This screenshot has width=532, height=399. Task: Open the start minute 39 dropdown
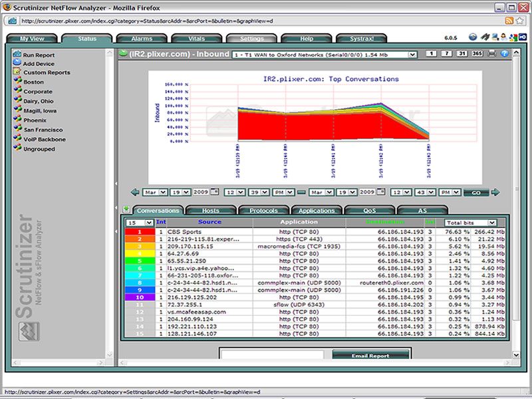pyautogui.click(x=259, y=192)
